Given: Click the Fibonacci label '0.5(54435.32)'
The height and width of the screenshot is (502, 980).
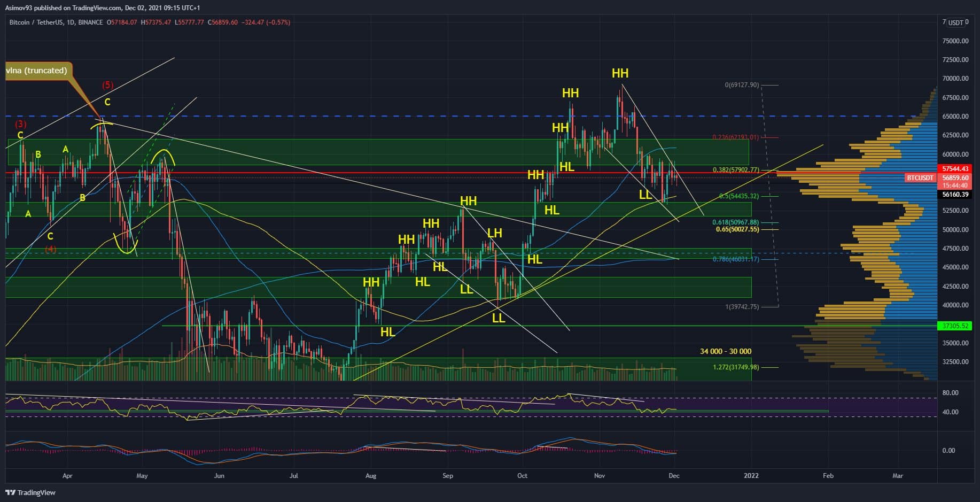Looking at the screenshot, I should pyautogui.click(x=738, y=196).
